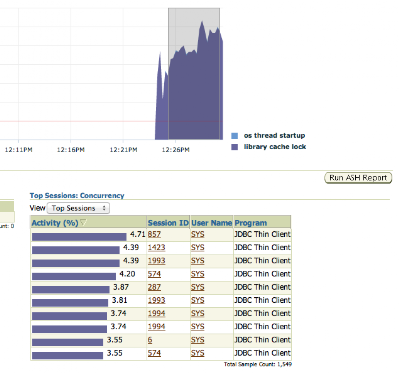
Task: Click the 12:26PM time axis marker
Action: coord(176,150)
